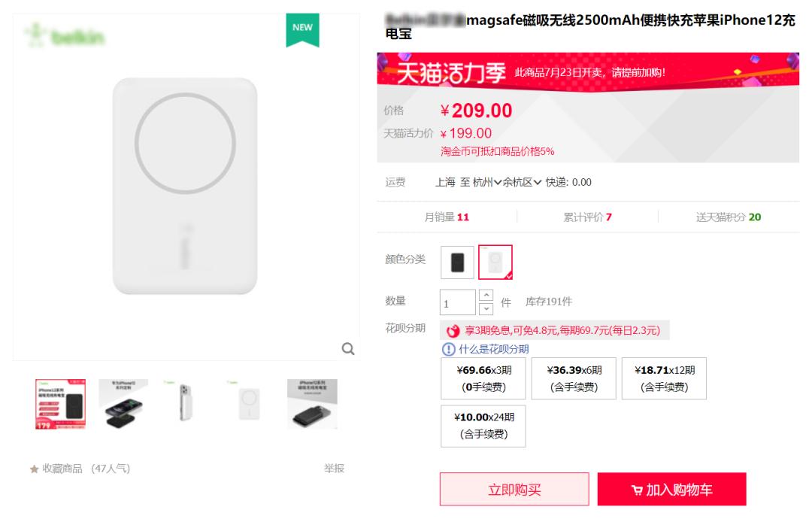Choose the 12-period ¥18.71 installment plan

tap(664, 378)
